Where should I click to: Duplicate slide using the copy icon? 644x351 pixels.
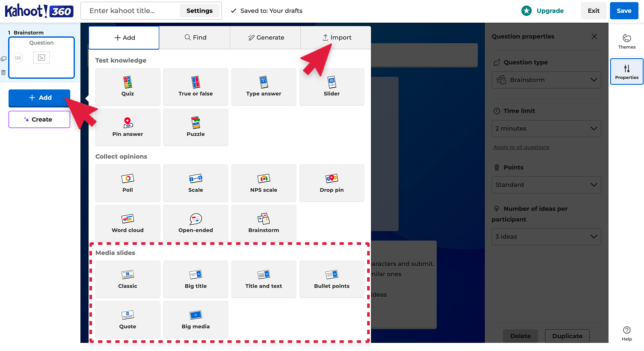click(3, 59)
